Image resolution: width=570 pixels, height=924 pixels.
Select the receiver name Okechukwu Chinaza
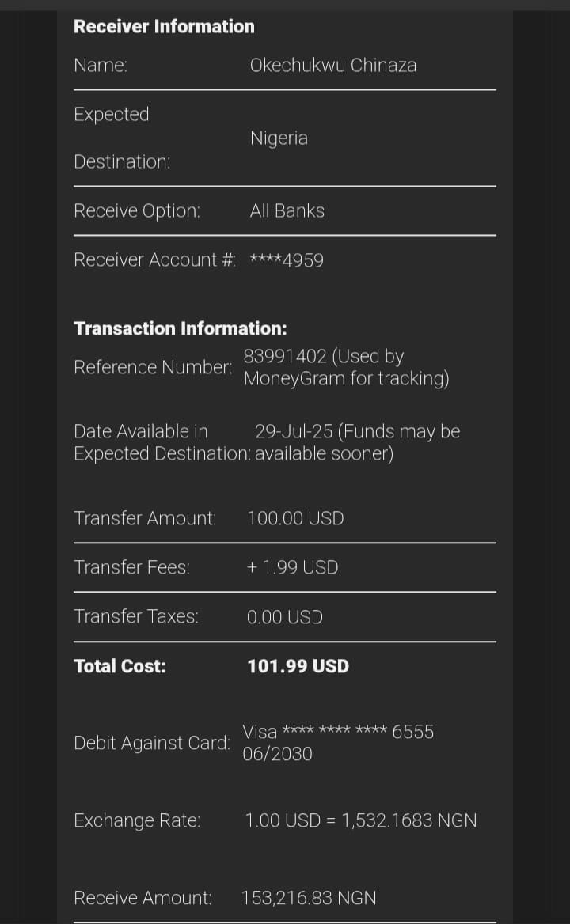pyautogui.click(x=332, y=65)
